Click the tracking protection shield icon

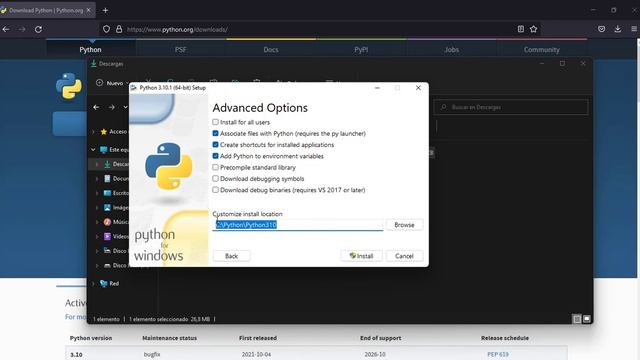coord(107,29)
